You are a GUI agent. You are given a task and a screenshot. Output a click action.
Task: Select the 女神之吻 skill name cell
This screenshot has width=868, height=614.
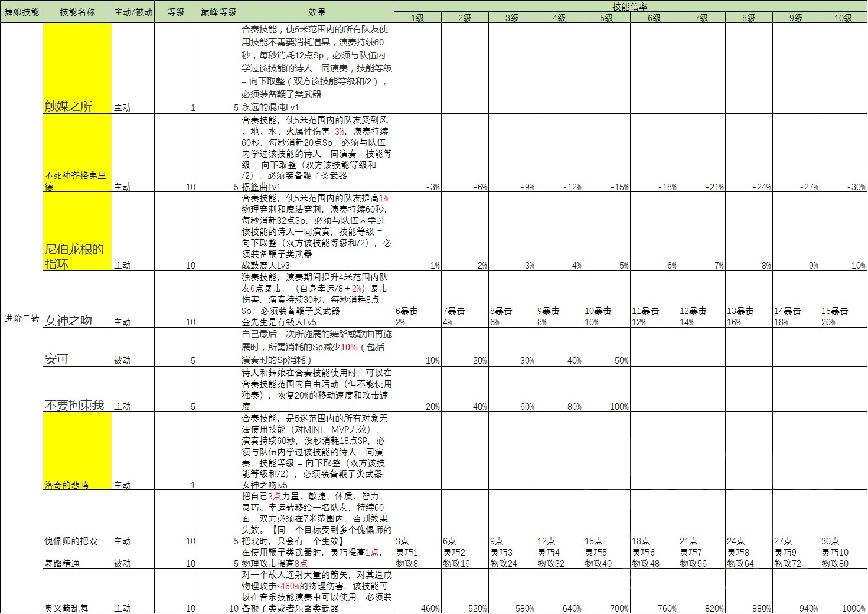[77, 299]
